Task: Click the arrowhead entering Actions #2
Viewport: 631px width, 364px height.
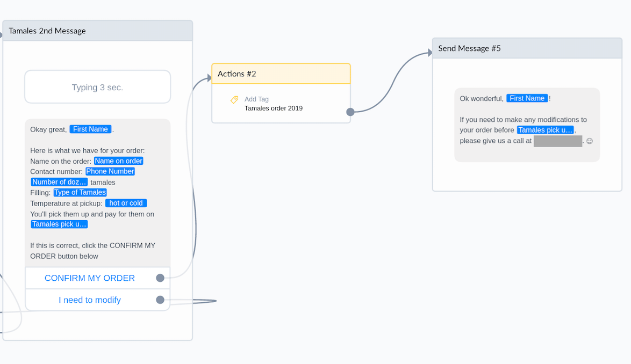Action: pyautogui.click(x=209, y=77)
